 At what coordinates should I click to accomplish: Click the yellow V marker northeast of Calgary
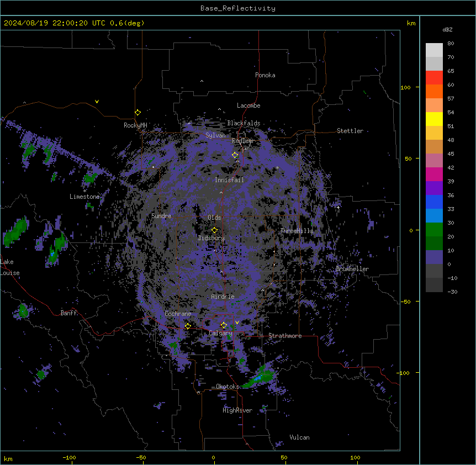pyautogui.click(x=237, y=323)
